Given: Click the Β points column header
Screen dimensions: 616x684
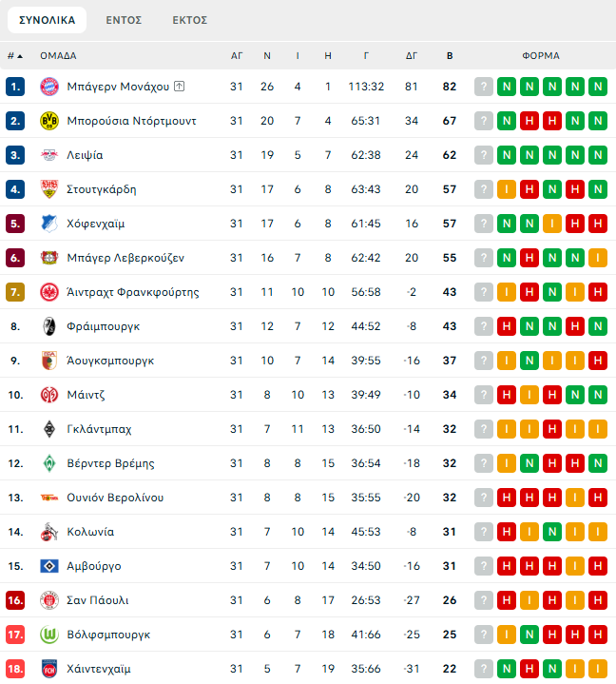Looking at the screenshot, I should (x=450, y=55).
